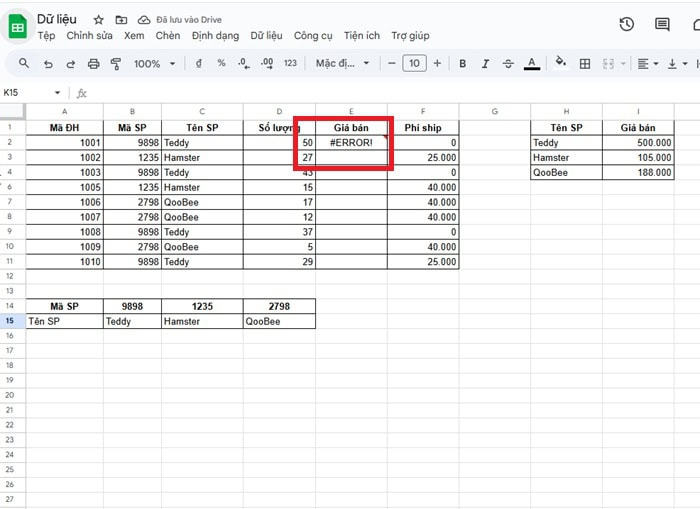Open the Tiện ích menu
Screen dimensions: 700x509
[x=362, y=36]
